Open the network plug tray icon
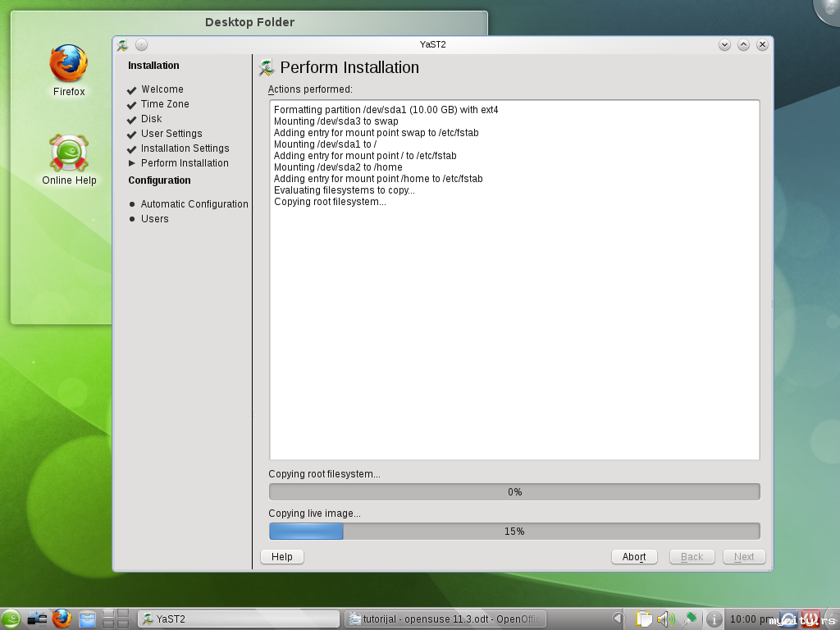 pyautogui.click(x=688, y=619)
